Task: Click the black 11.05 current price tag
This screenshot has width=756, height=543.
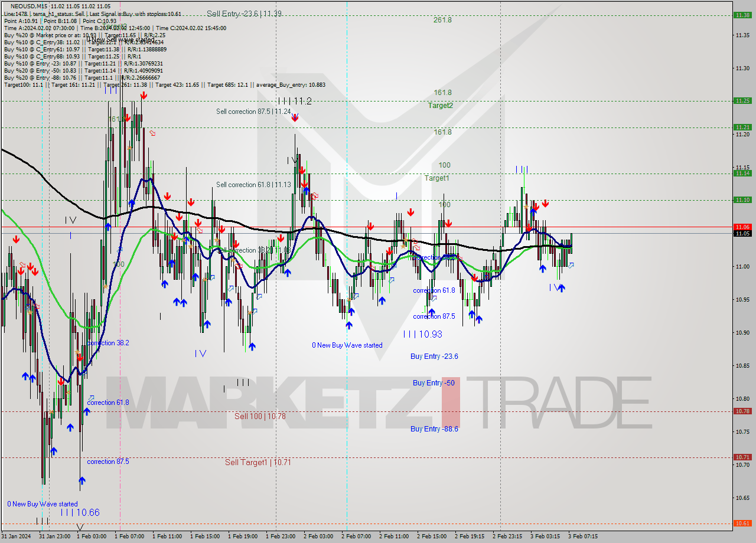Action: [x=742, y=233]
